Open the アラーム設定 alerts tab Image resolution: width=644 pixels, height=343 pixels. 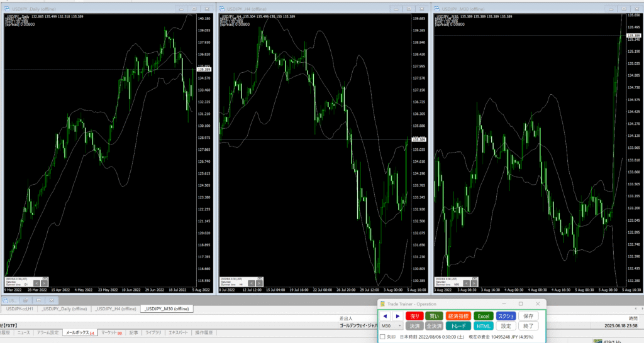point(48,333)
